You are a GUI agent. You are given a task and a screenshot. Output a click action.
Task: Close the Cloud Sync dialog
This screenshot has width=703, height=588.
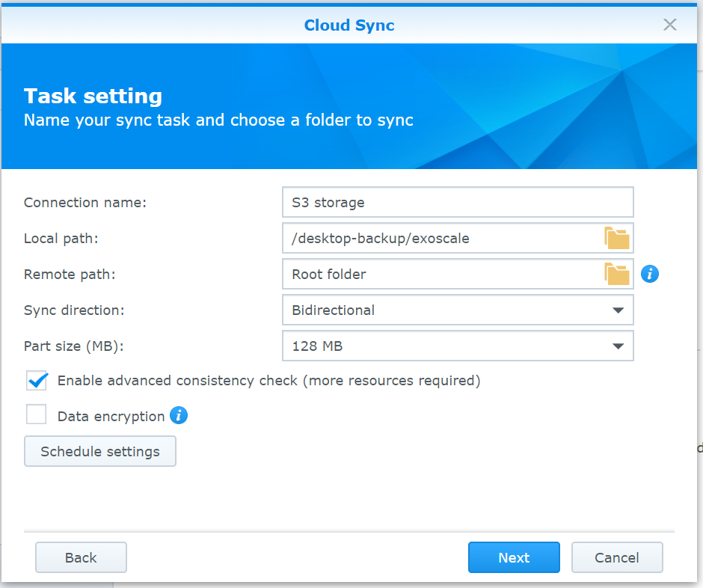coord(669,25)
